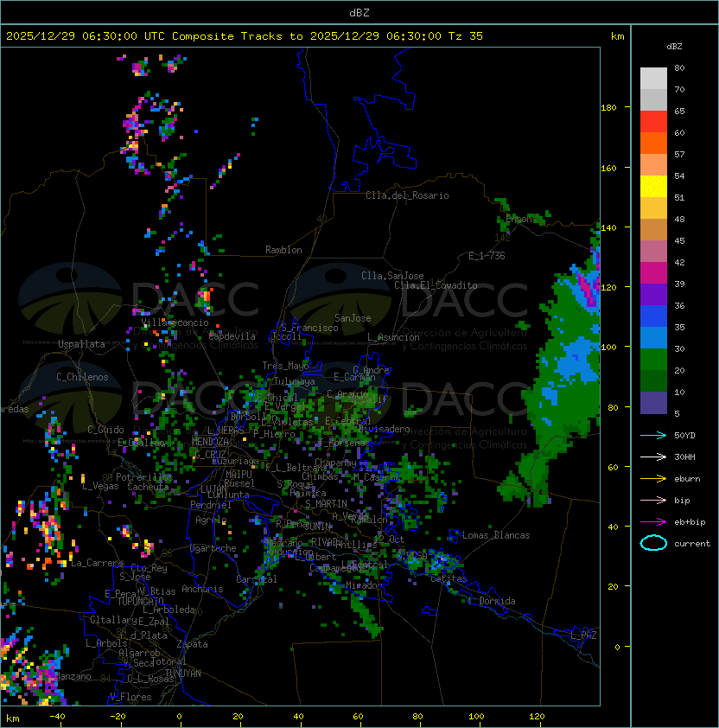Image resolution: width=719 pixels, height=728 pixels.
Task: Select the '-40' tick on the horizontal km axis
Action: [x=58, y=717]
